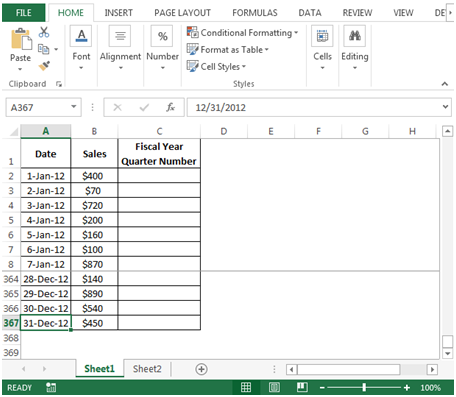The image size is (456, 397).
Task: Collapse the ribbon with caret
Action: click(x=445, y=84)
